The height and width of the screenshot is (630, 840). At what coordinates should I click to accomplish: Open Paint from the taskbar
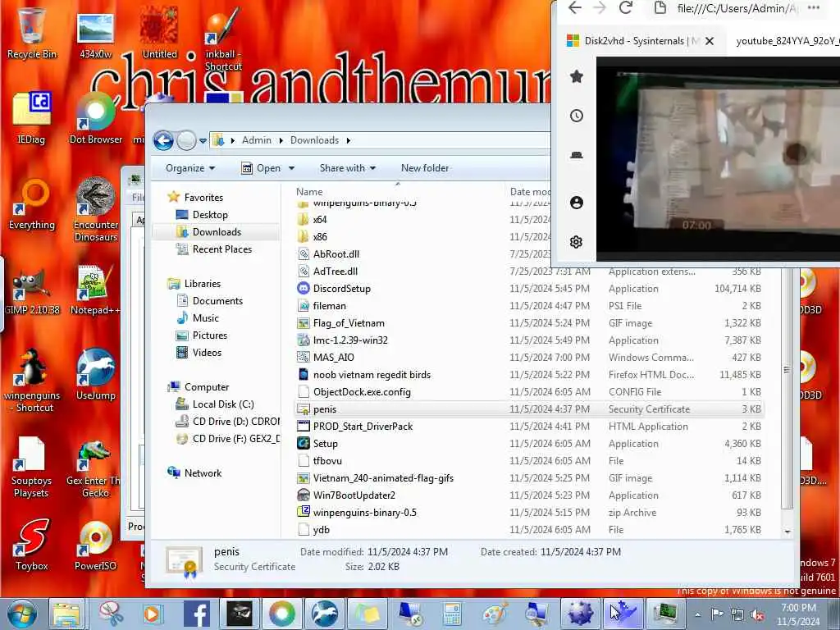[494, 614]
